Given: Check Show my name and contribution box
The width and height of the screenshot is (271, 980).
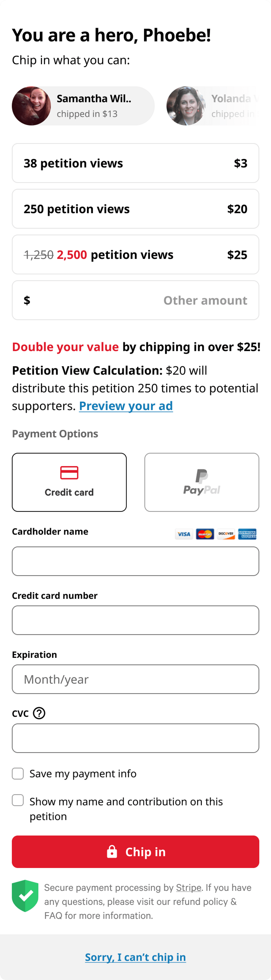Looking at the screenshot, I should (x=18, y=800).
